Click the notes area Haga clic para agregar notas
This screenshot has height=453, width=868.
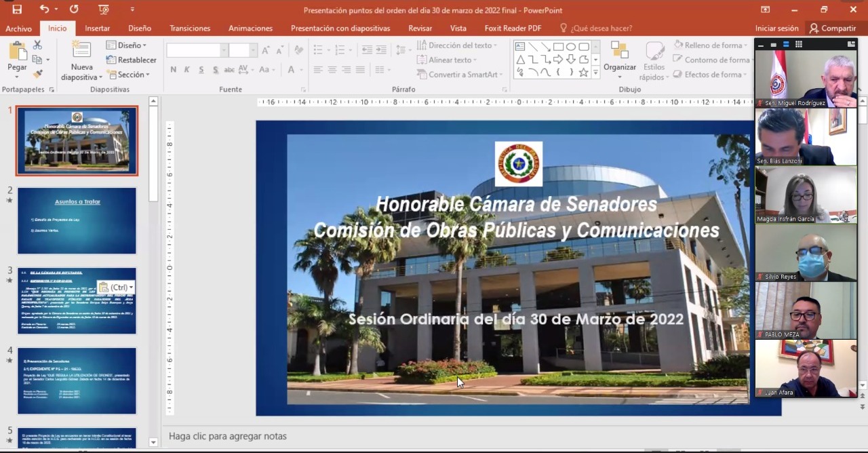(228, 436)
